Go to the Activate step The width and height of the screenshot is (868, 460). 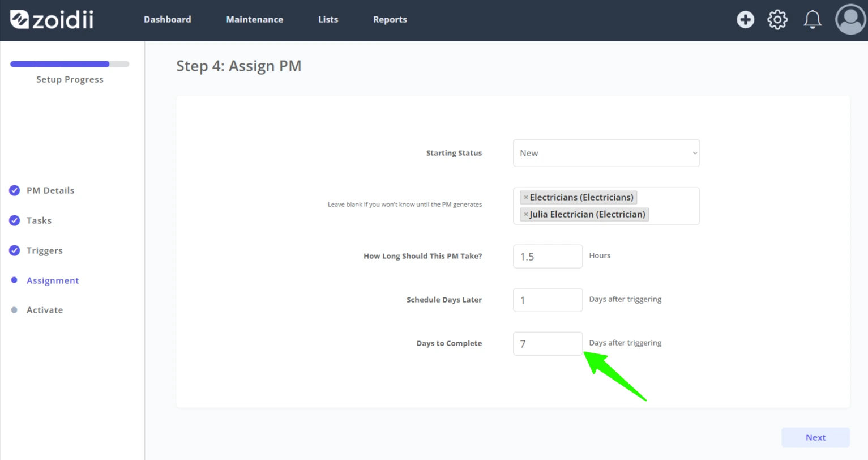click(45, 310)
